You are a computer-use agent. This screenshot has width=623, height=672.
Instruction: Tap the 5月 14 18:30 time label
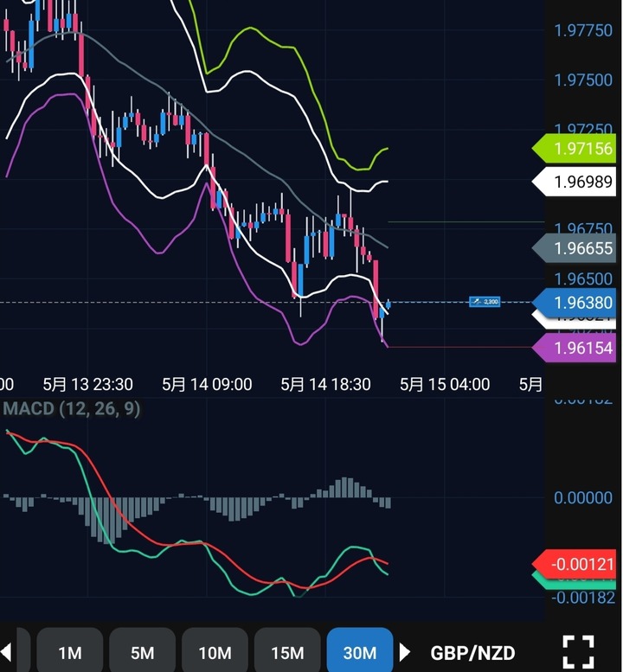pos(326,384)
